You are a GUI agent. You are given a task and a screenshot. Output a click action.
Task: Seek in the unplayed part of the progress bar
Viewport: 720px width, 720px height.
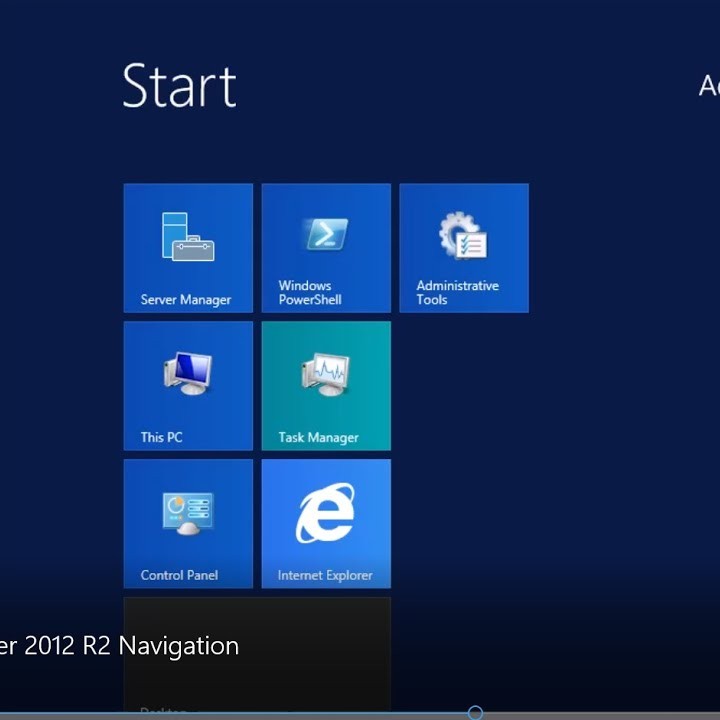point(602,715)
